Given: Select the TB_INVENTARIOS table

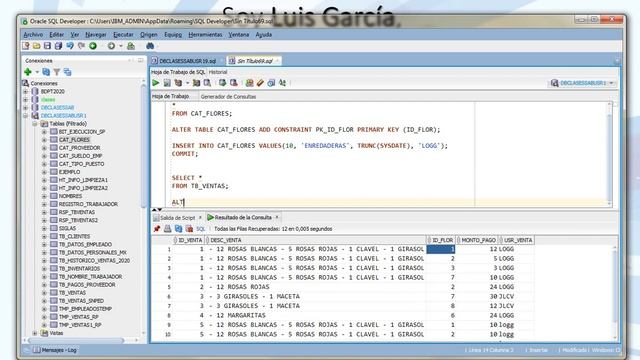Looking at the screenshot, I should point(79,269).
